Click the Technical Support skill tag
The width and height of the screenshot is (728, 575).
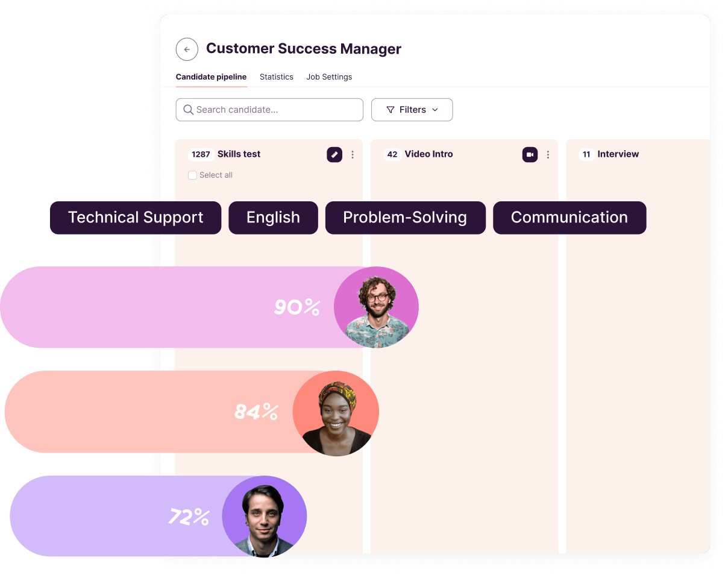[136, 218]
